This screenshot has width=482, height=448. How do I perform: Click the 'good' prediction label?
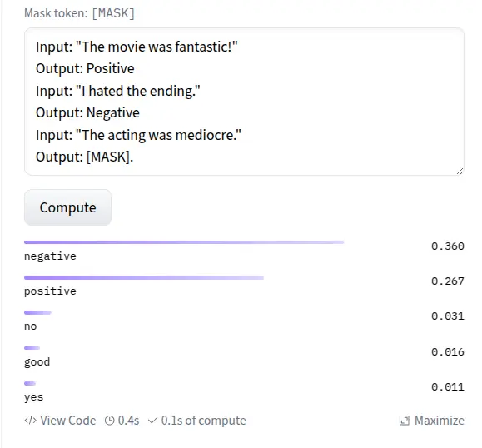(37, 362)
